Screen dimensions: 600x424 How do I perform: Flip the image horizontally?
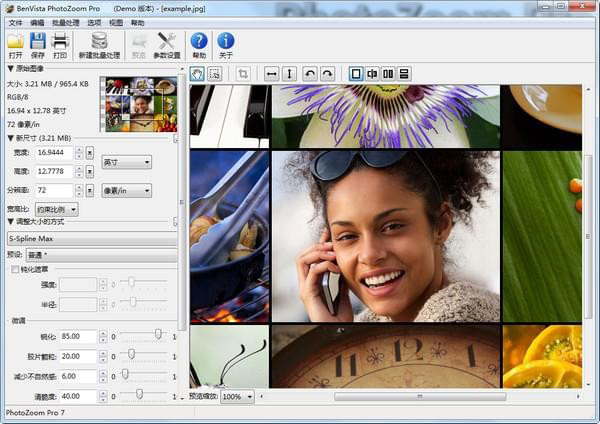point(271,74)
